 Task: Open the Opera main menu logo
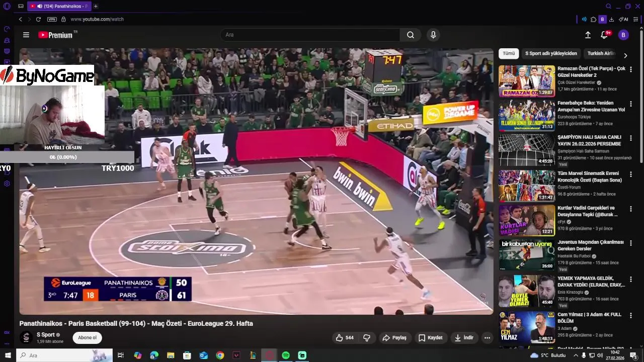click(7, 6)
